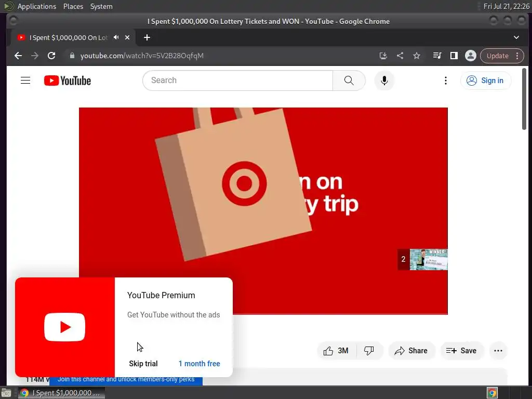
Task: Sign in to YouTube
Action: tap(486, 81)
